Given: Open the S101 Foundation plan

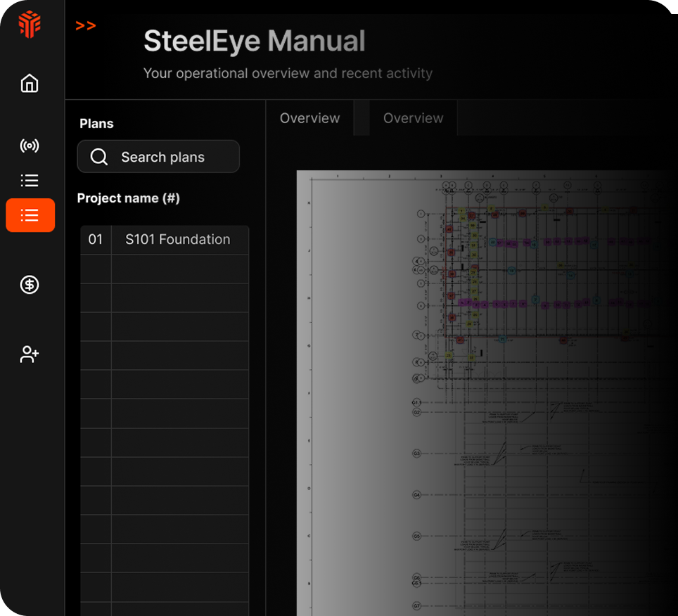Looking at the screenshot, I should [177, 240].
